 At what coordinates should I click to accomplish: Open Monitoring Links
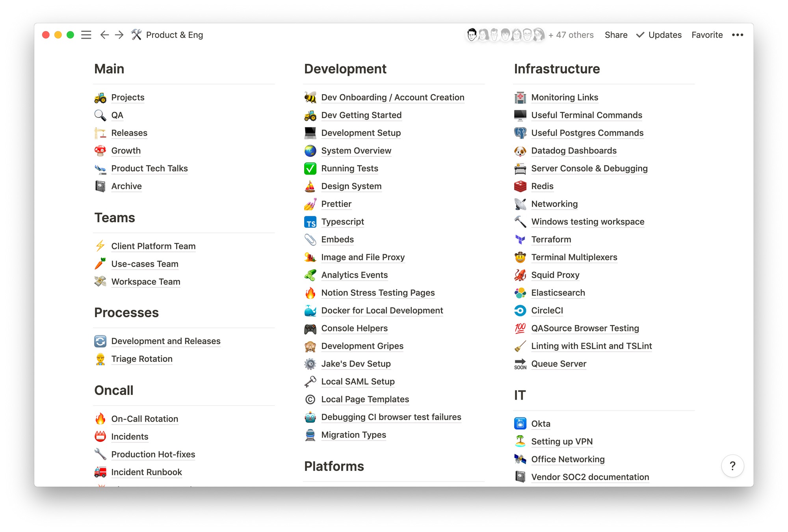565,97
